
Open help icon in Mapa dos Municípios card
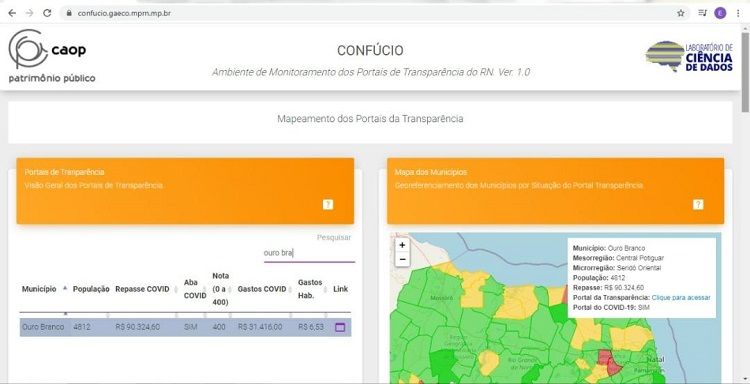(x=698, y=204)
